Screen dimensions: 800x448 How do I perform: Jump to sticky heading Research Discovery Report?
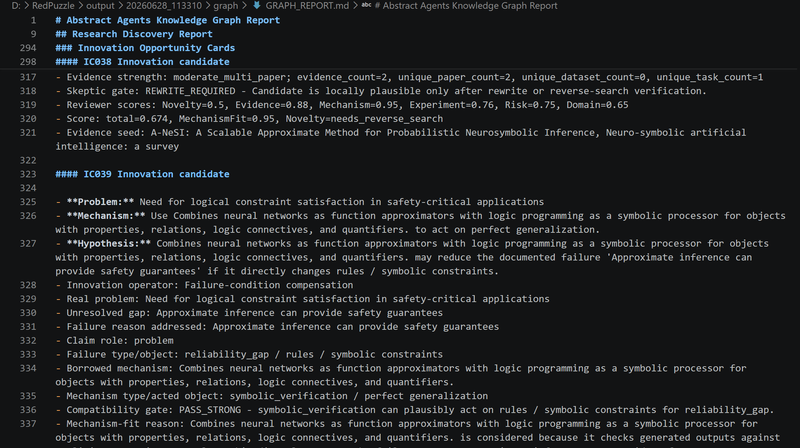click(x=134, y=34)
